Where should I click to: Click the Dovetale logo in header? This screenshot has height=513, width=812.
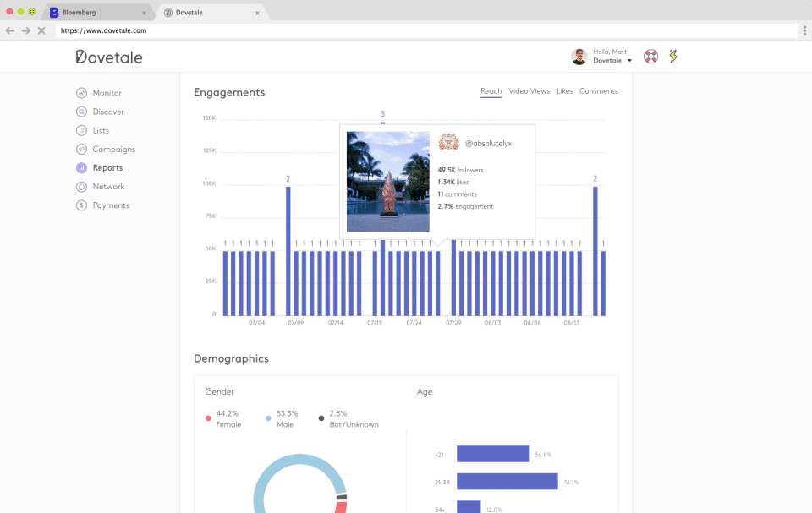click(108, 57)
